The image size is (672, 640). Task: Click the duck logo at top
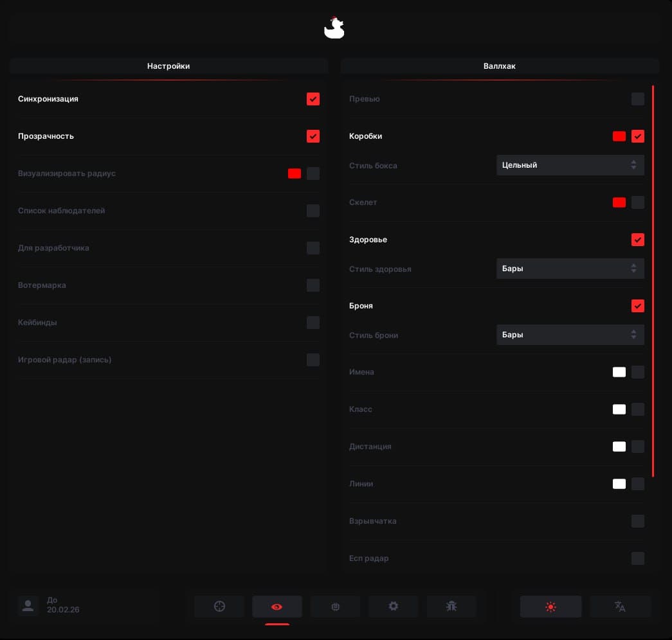click(334, 28)
